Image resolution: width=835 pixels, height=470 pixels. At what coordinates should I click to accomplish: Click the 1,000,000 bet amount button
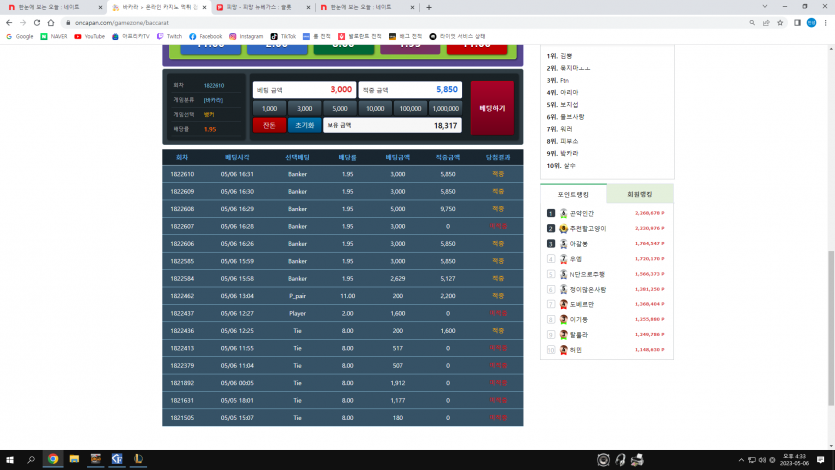pyautogui.click(x=445, y=109)
